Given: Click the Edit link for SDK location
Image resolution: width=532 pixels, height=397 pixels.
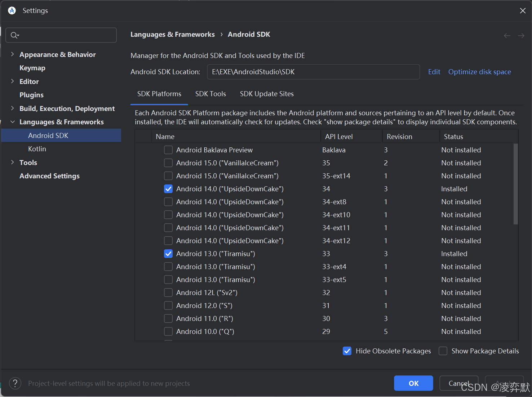Looking at the screenshot, I should (x=434, y=72).
